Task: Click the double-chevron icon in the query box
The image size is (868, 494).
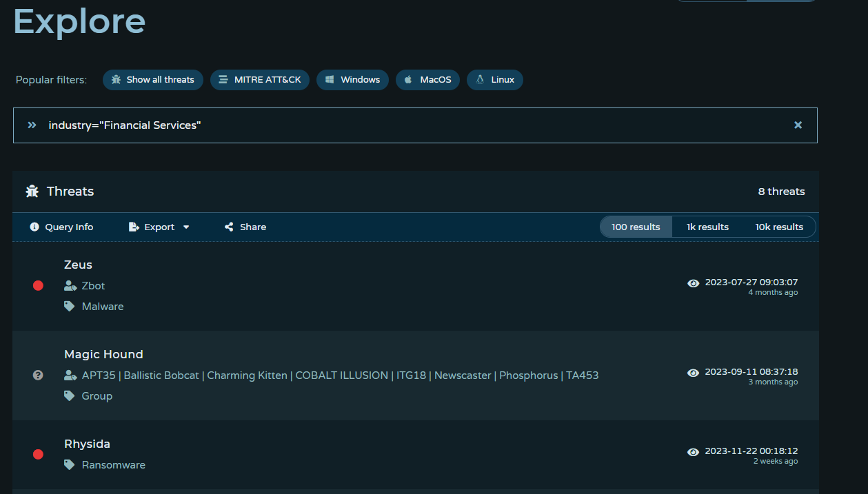Action: 32,125
